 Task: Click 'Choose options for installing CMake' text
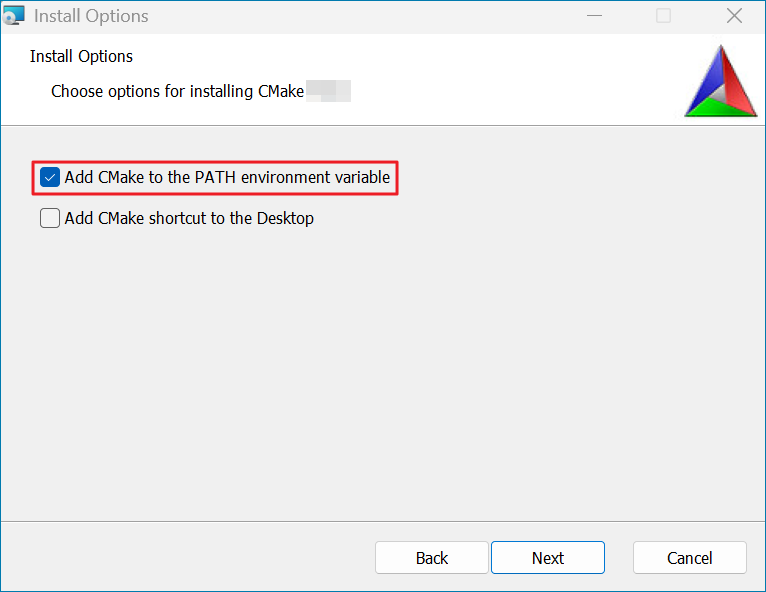(x=178, y=91)
